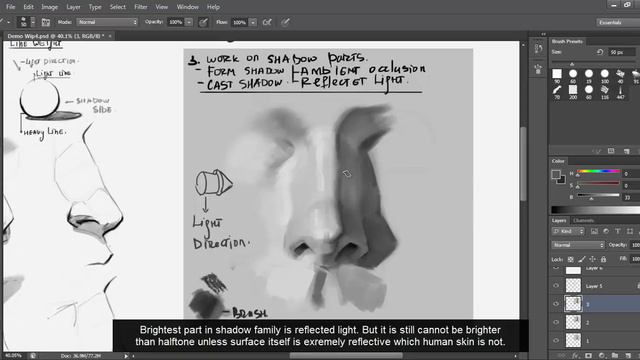Adjust the Hue slider in Color panel
The height and width of the screenshot is (360, 640).
tap(598, 172)
